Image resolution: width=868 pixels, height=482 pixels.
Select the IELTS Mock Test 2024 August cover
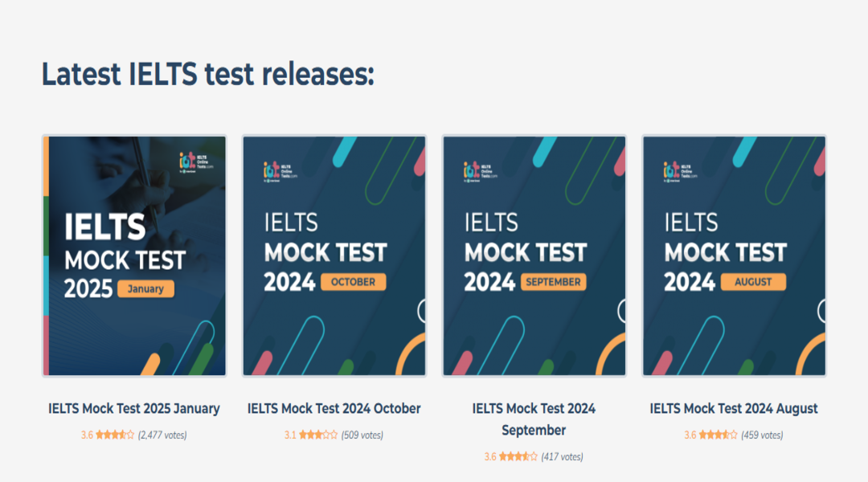pos(733,255)
